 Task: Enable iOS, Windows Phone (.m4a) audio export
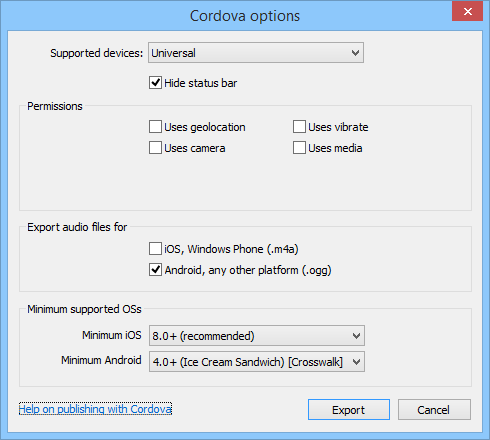(x=155, y=249)
